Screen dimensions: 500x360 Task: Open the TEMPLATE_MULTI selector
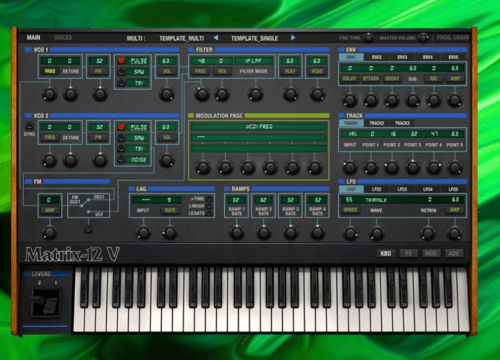tap(181, 38)
